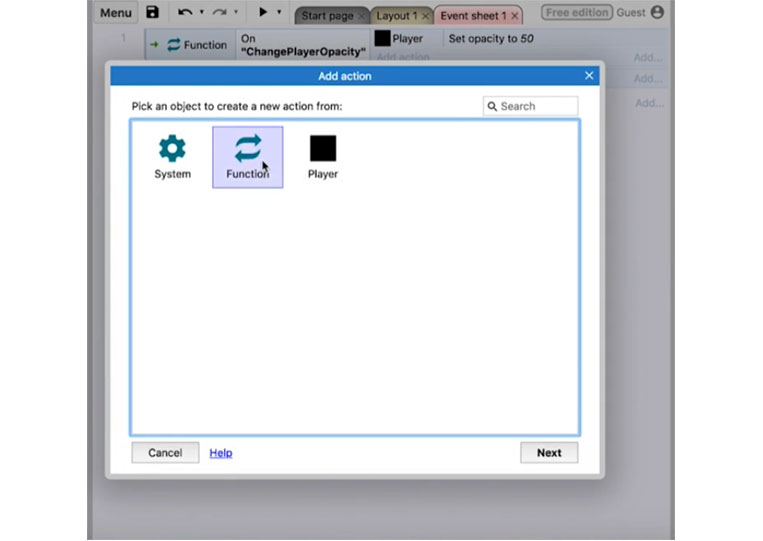Close the Layout 1 tab
Viewport: 763px width, 541px height.
(425, 16)
